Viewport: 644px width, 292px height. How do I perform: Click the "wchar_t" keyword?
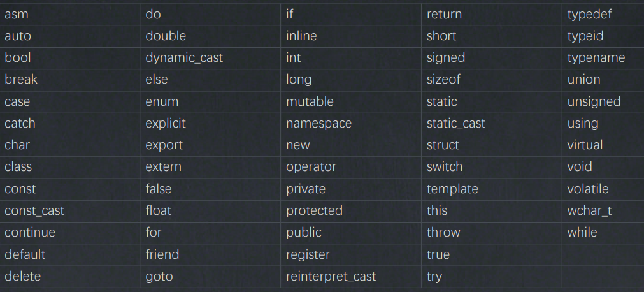[x=589, y=210]
